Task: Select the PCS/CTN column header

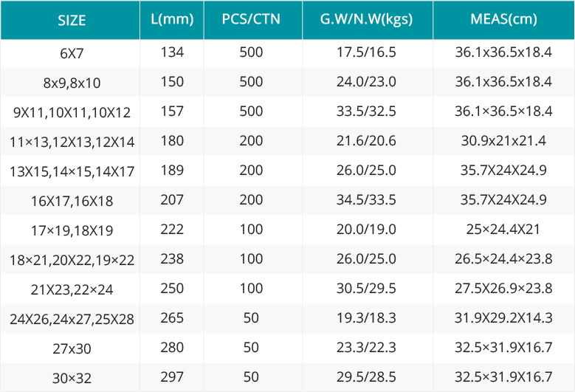Action: coord(251,19)
